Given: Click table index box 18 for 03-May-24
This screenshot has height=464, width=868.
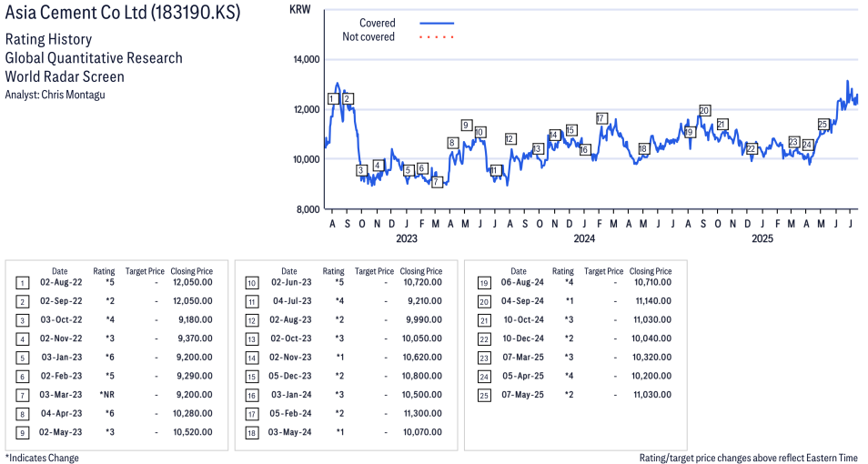Looking at the screenshot, I should pyautogui.click(x=252, y=433).
